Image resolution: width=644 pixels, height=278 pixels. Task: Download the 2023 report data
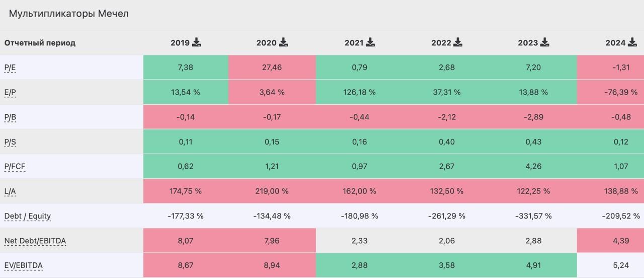pyautogui.click(x=544, y=42)
